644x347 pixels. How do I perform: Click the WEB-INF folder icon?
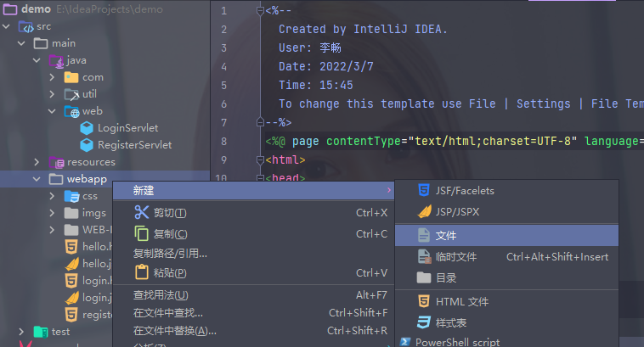[x=71, y=230]
